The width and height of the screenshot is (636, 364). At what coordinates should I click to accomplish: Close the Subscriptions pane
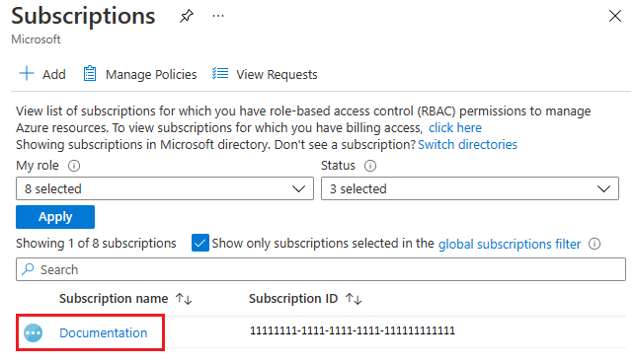[615, 16]
